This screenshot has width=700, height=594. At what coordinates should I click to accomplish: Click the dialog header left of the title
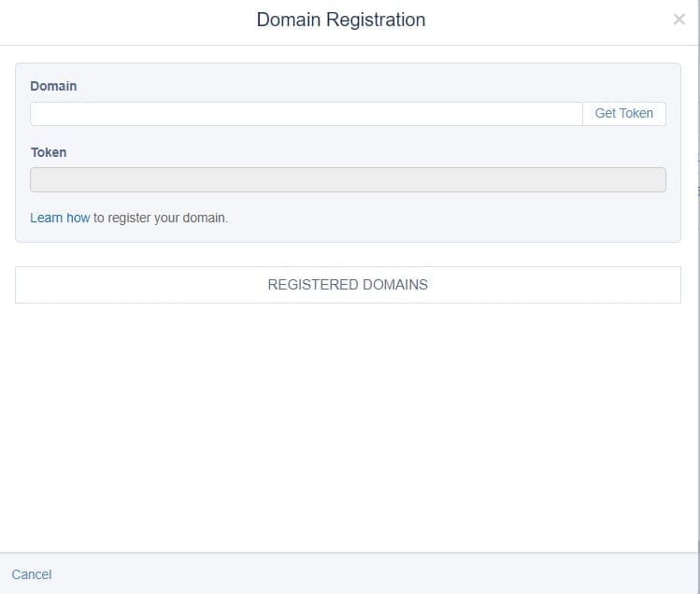pos(121,21)
